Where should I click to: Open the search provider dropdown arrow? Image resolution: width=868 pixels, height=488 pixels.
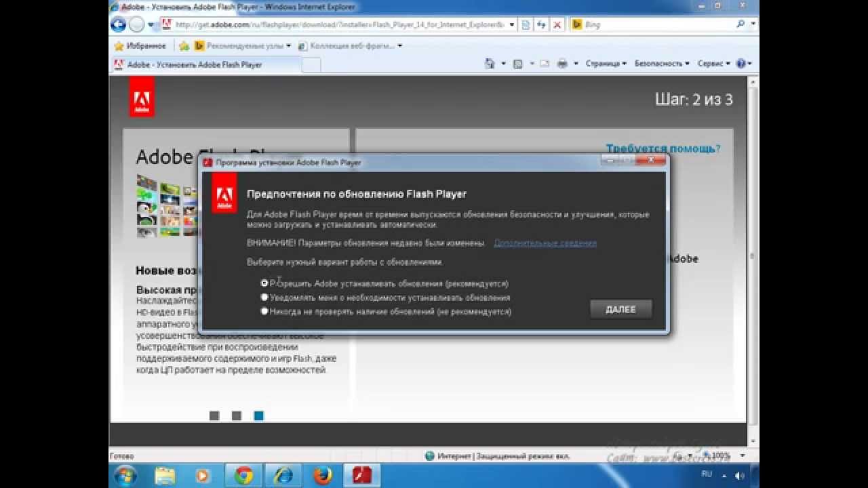click(753, 24)
